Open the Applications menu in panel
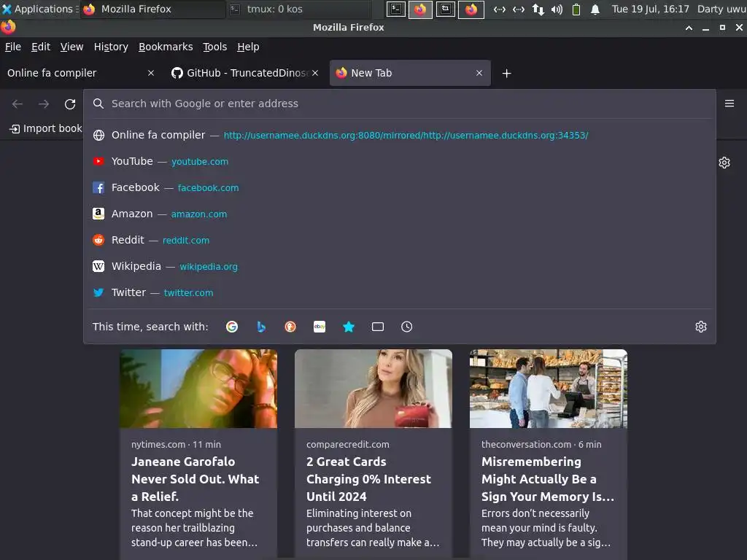Viewport: 747px width, 560px height. coord(39,9)
